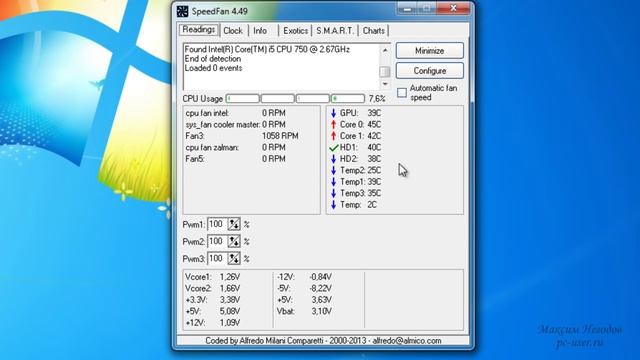Click the 'Coded by Alfredo Milani Comparetti' status bar
The image size is (640, 360).
[x=323, y=340]
